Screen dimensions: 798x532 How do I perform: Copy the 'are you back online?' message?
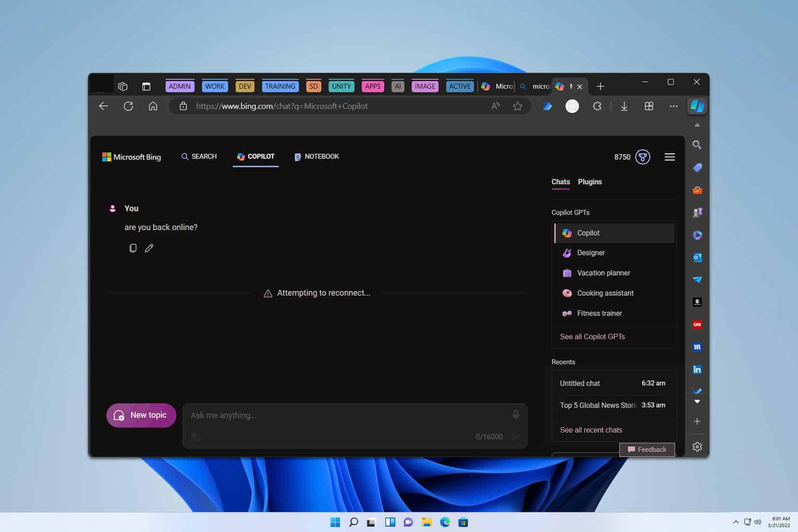coord(133,248)
